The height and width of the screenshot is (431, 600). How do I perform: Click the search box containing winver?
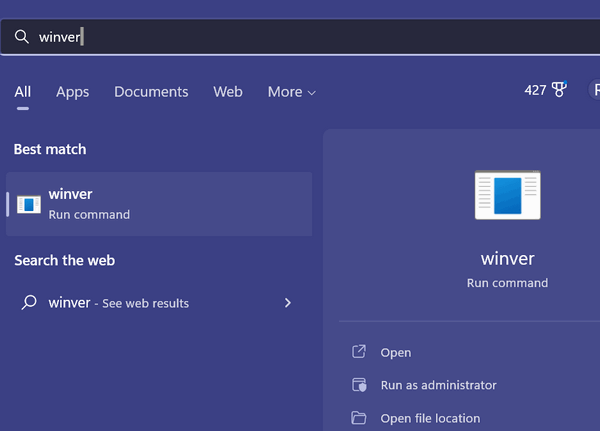pyautogui.click(x=300, y=37)
